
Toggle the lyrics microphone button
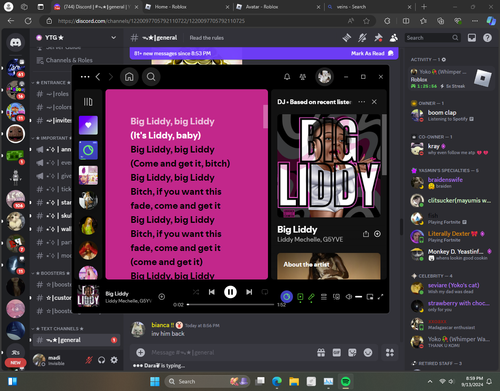point(311,297)
